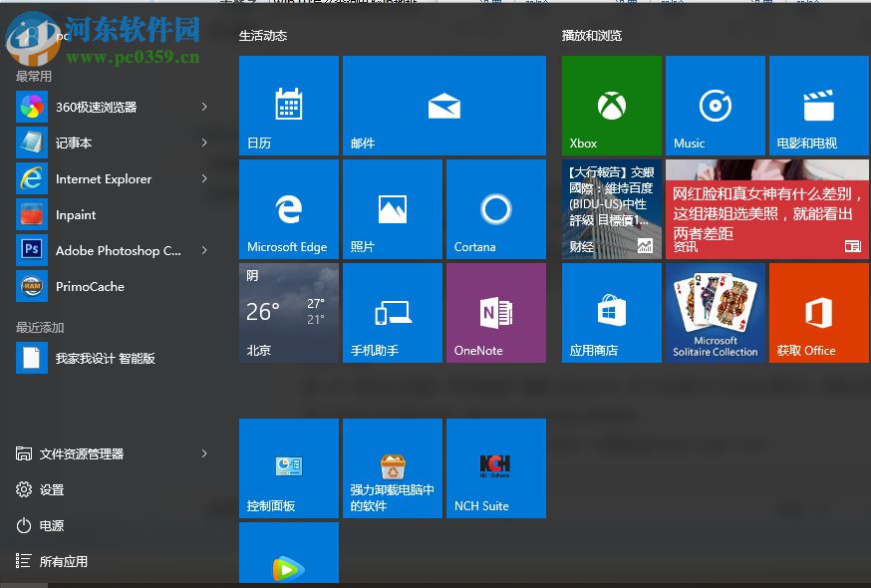Open the 电影和电视 tile

point(817,106)
